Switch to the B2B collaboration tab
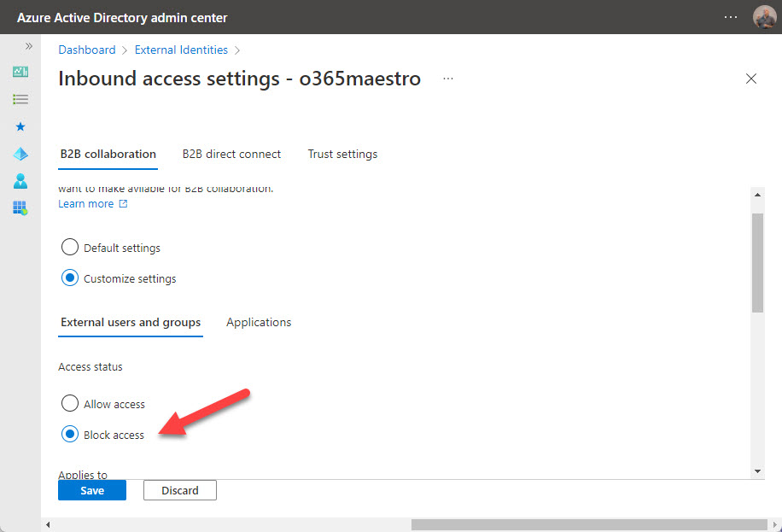Image resolution: width=782 pixels, height=532 pixels. [x=108, y=155]
